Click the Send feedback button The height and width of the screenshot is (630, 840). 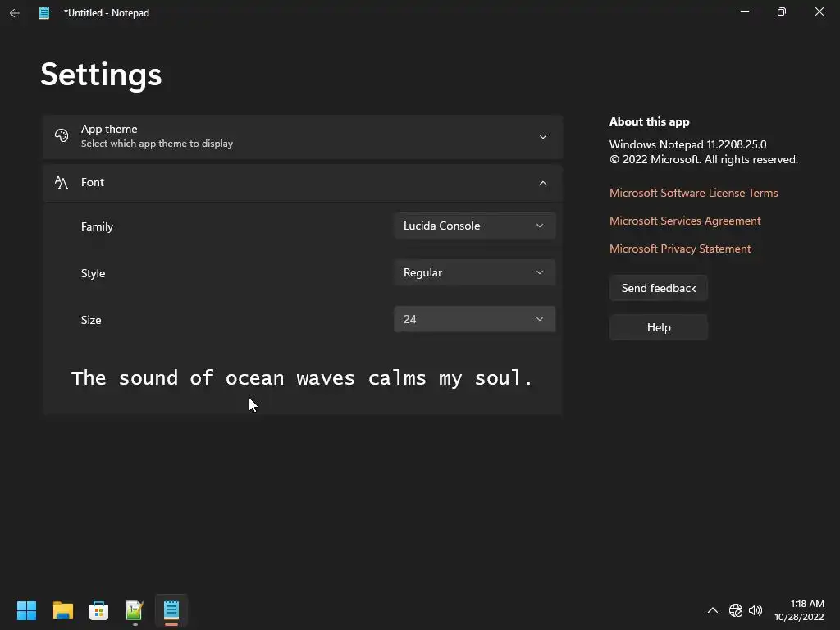(659, 288)
